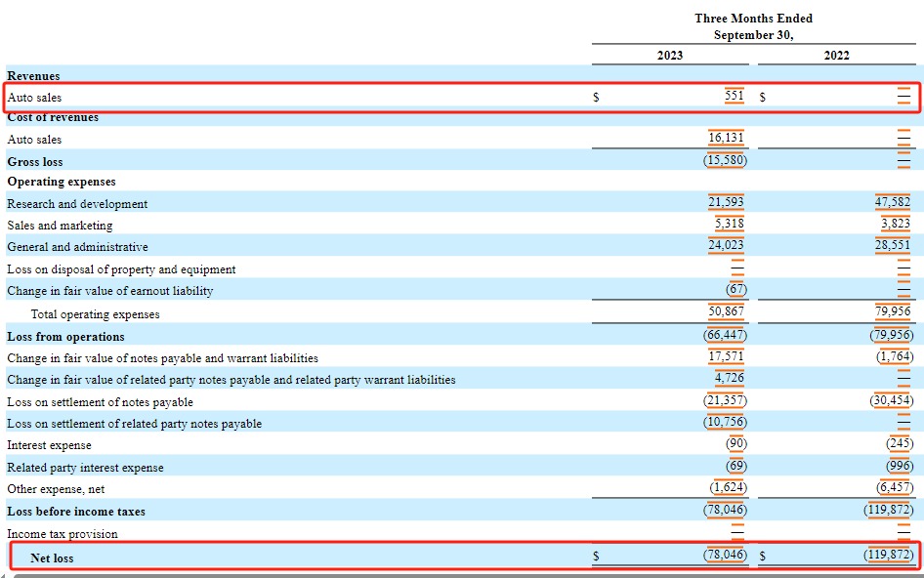Click 'Other expense, net' row label
Image resolution: width=924 pixels, height=578 pixels.
click(x=56, y=489)
